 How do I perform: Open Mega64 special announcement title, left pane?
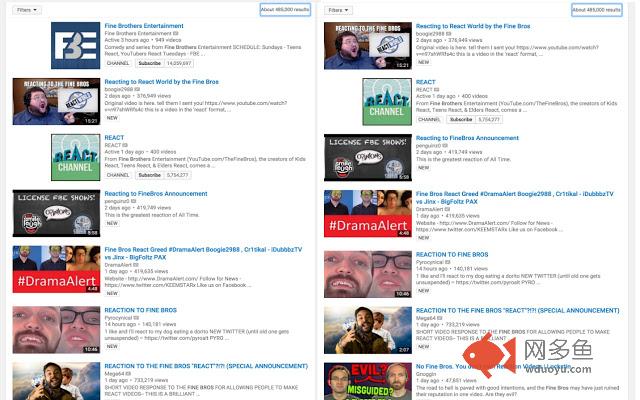coord(206,366)
